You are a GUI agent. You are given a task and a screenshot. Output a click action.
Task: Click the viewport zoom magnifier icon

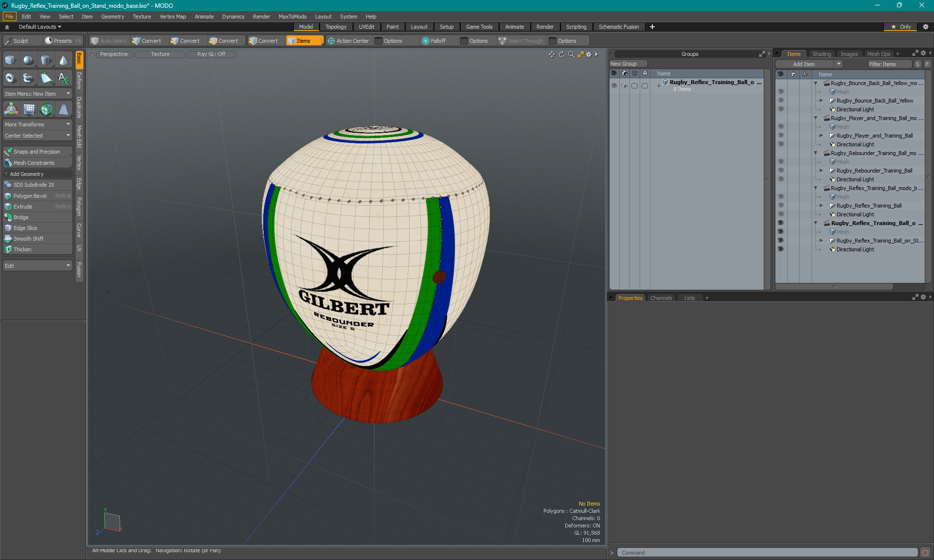(571, 54)
